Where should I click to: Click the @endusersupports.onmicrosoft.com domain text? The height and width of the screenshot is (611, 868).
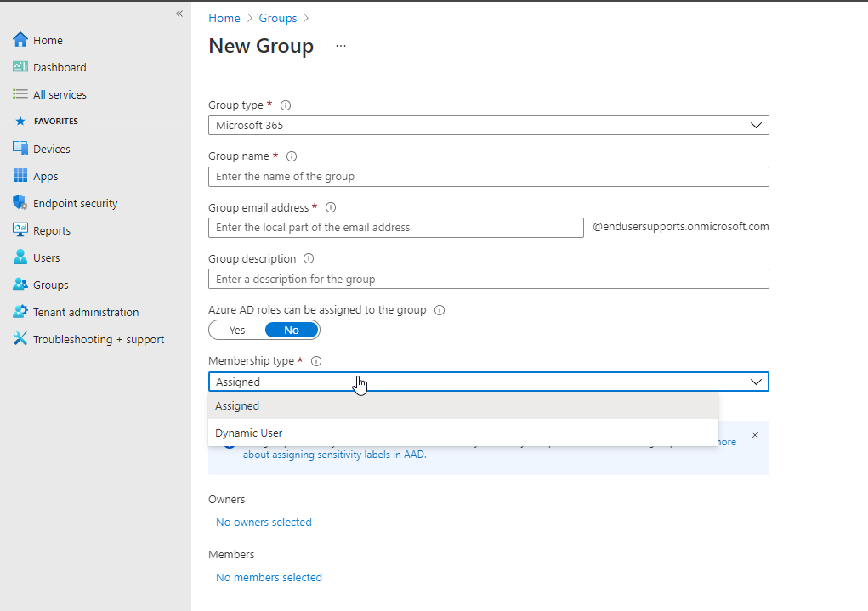coord(680,227)
